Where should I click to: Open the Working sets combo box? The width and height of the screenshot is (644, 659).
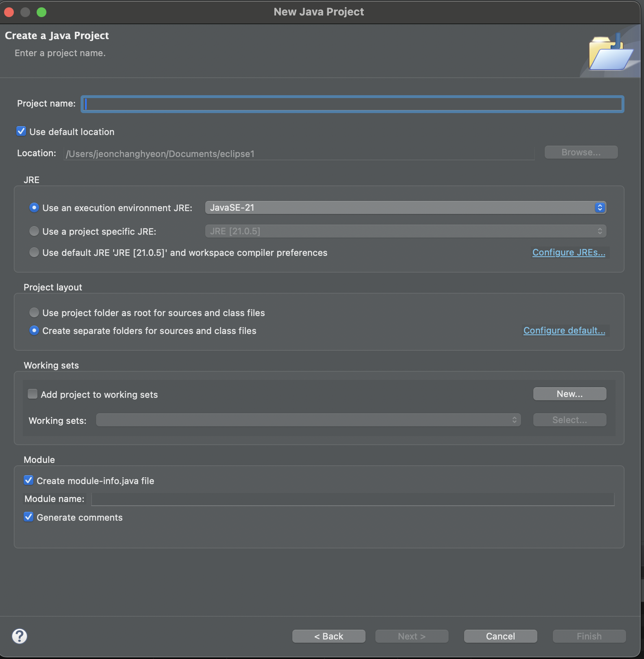tap(308, 420)
